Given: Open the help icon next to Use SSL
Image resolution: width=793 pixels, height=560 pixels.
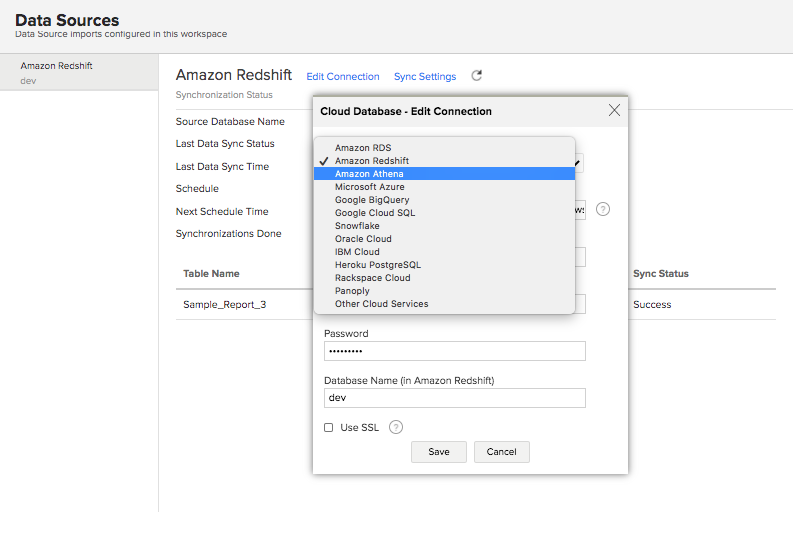Looking at the screenshot, I should click(395, 427).
